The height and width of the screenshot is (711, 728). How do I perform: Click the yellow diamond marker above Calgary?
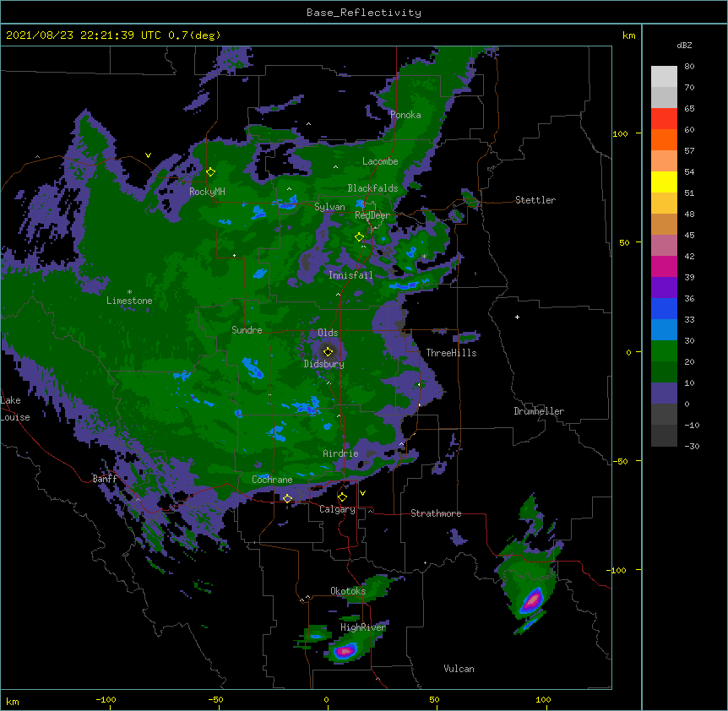click(x=342, y=497)
